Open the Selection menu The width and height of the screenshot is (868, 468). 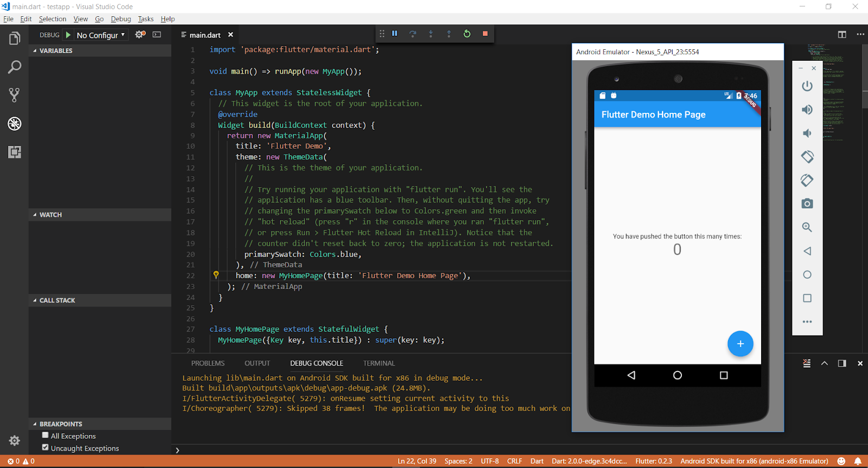[53, 19]
